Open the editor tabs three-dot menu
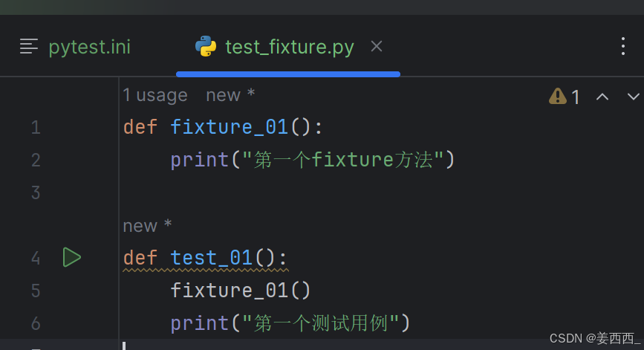644x350 pixels. tap(623, 46)
